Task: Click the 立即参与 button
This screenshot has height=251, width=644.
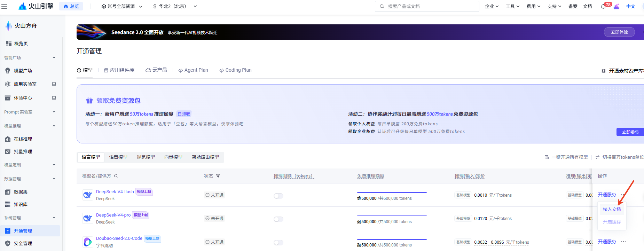Action: pos(630,132)
